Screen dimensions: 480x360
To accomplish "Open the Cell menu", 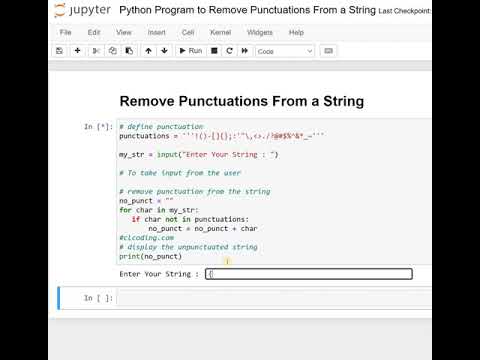I will (188, 32).
